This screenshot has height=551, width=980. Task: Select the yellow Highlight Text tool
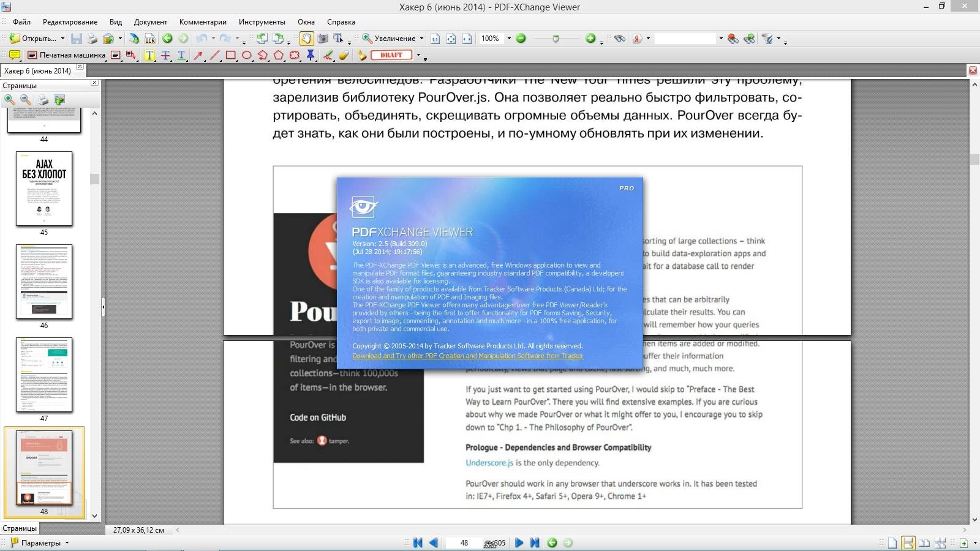click(x=149, y=55)
